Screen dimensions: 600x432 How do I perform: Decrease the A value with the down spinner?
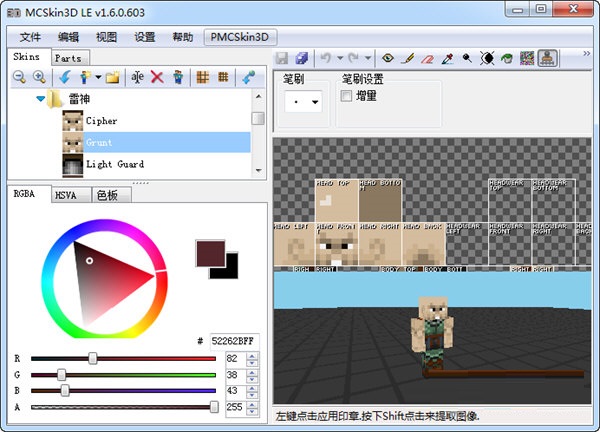pos(252,411)
